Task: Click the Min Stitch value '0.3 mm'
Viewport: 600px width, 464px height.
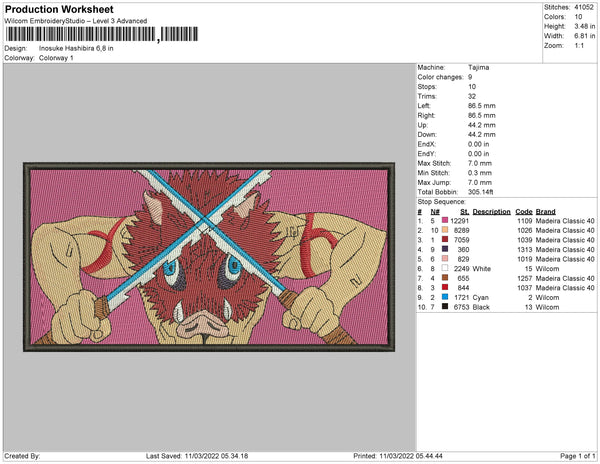Action: pos(480,173)
